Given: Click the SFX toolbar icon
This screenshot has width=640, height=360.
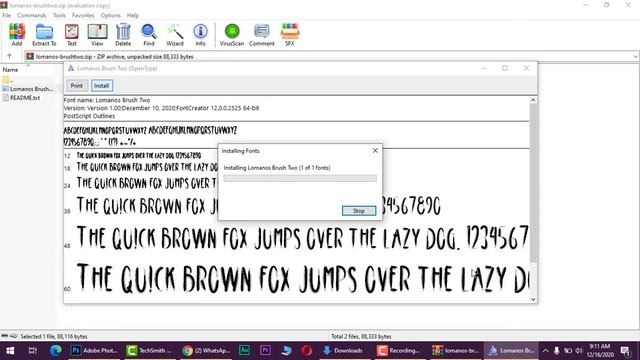Looking at the screenshot, I should [290, 34].
